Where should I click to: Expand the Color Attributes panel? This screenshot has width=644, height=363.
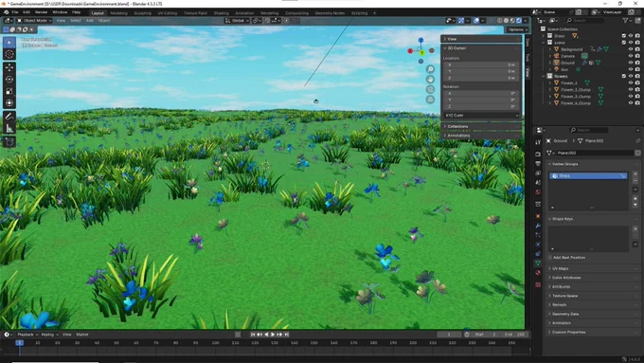point(593,278)
